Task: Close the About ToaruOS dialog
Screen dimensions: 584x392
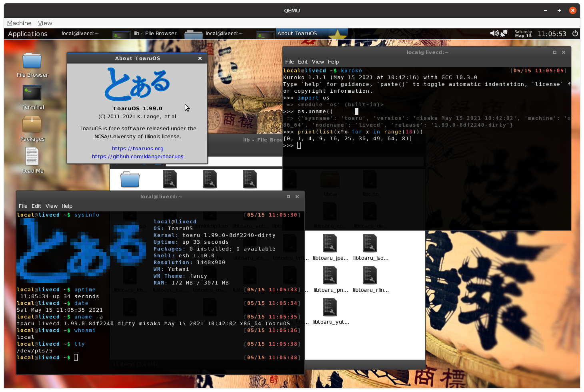Action: pyautogui.click(x=200, y=58)
